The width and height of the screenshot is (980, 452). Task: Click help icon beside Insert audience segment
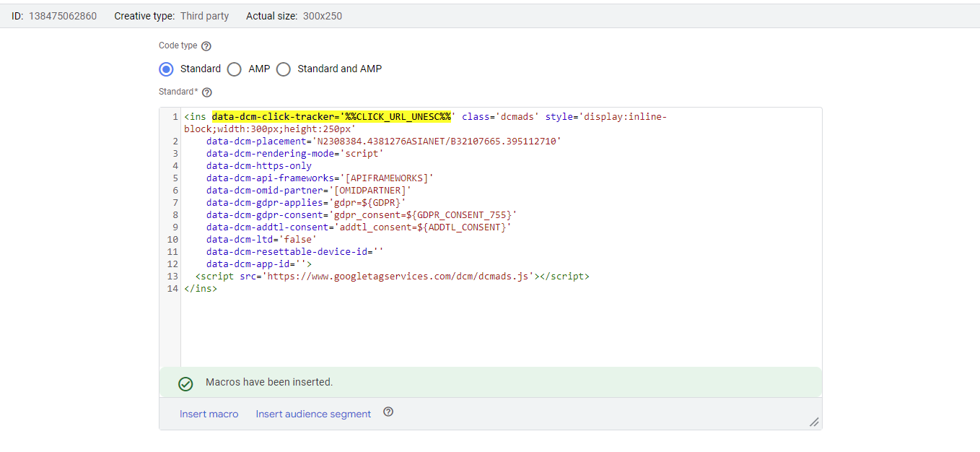coord(388,412)
